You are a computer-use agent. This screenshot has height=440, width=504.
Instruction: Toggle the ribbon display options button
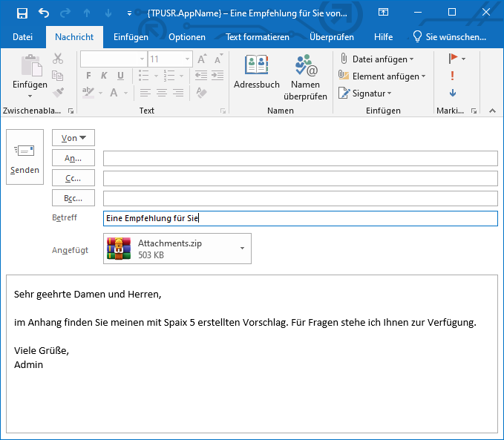pyautogui.click(x=383, y=13)
